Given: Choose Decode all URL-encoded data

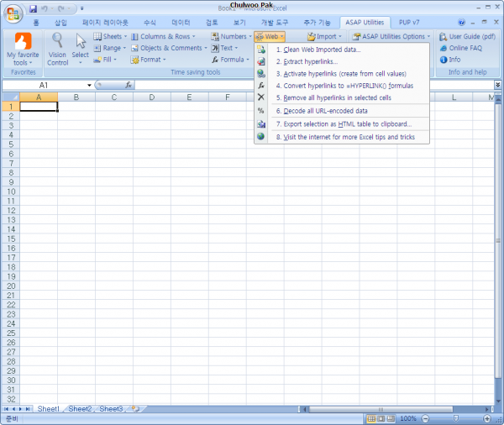Looking at the screenshot, I should click(343, 111).
